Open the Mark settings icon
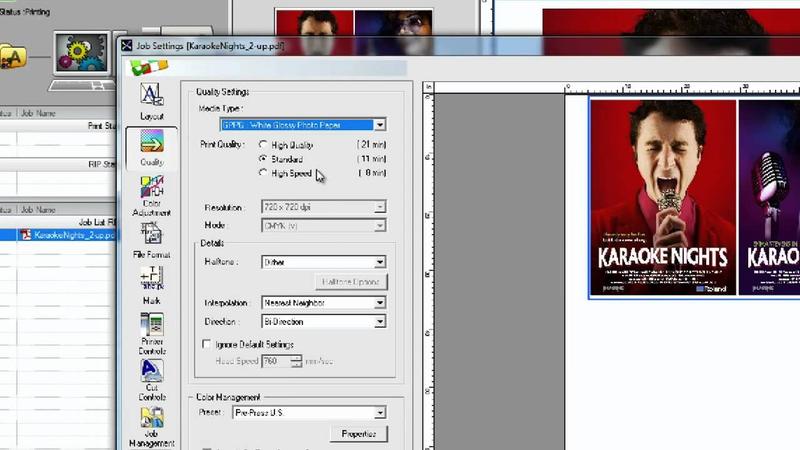This screenshot has width=800, height=450. (x=152, y=286)
